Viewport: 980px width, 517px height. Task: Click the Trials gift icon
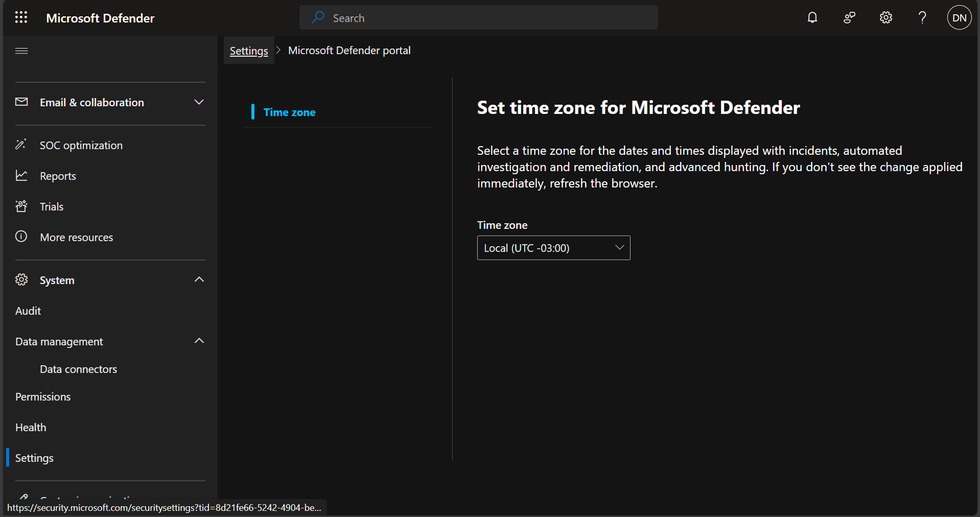[x=21, y=206]
